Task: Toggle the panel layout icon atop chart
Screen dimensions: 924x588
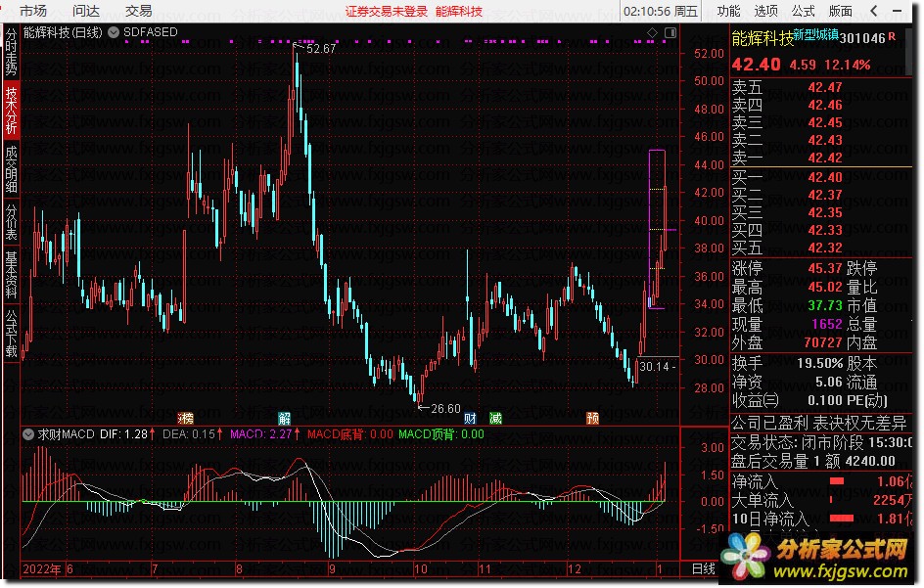Action: [670, 33]
